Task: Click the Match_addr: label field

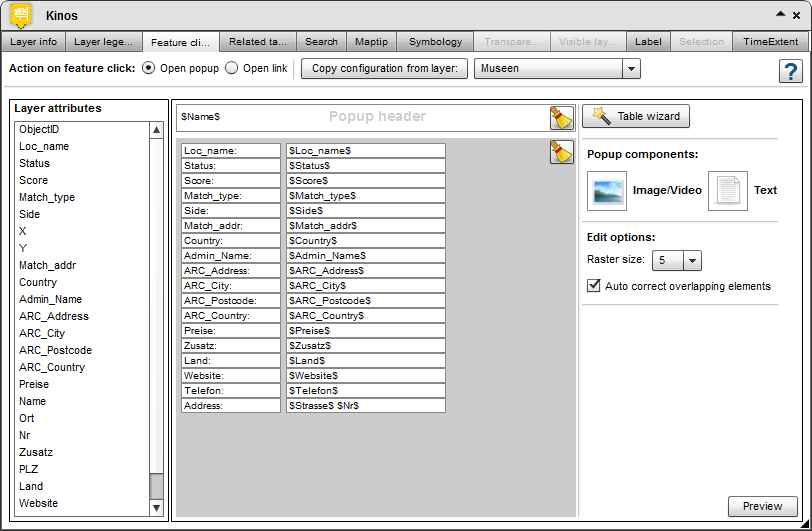Action: pos(231,226)
